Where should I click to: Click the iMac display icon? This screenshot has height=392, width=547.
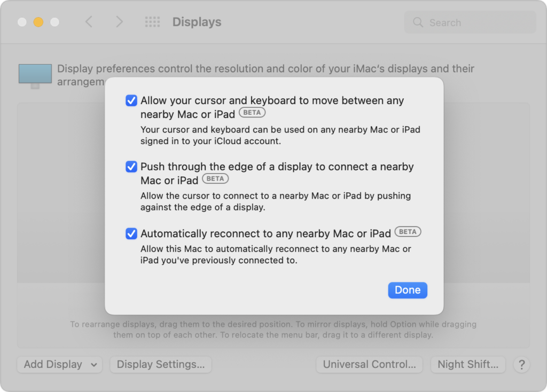[35, 75]
